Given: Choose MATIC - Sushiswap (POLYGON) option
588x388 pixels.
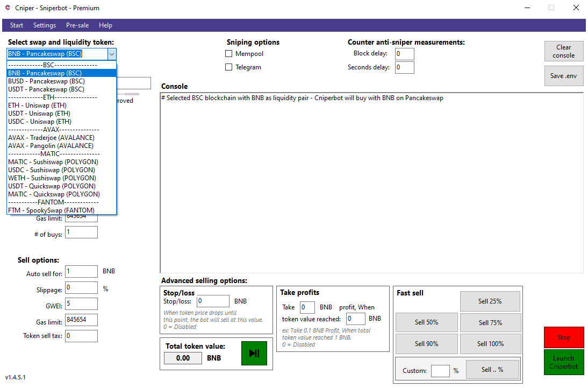Looking at the screenshot, I should click(61, 162).
